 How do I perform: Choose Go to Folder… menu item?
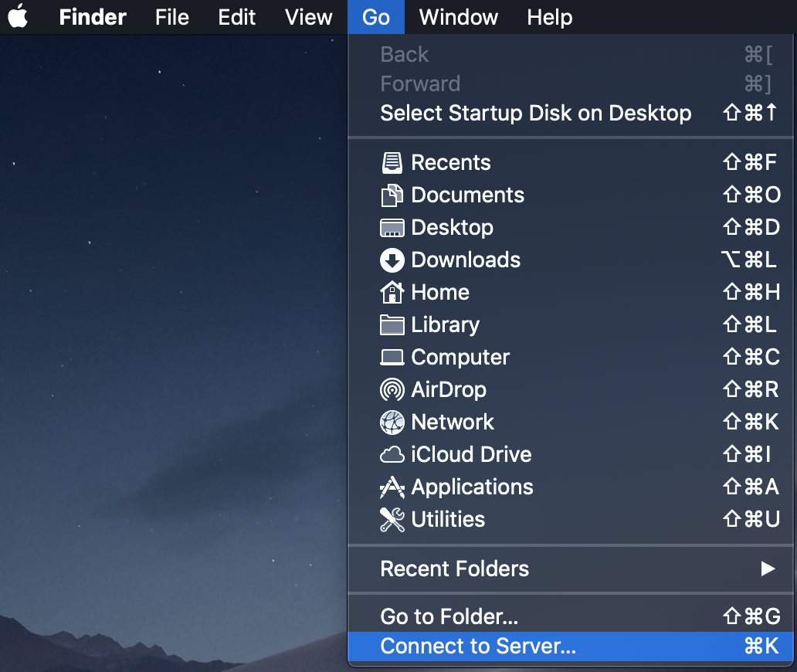pyautogui.click(x=571, y=616)
